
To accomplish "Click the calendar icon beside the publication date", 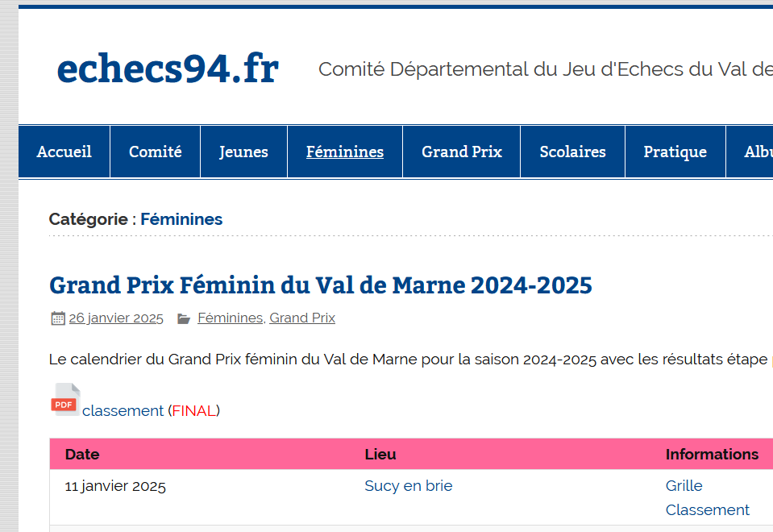I will click(56, 318).
